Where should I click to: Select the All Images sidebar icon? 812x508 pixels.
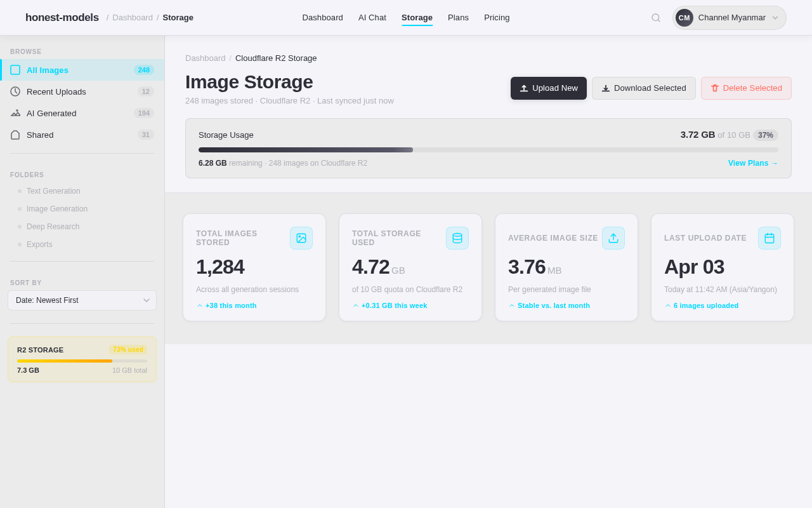point(15,70)
